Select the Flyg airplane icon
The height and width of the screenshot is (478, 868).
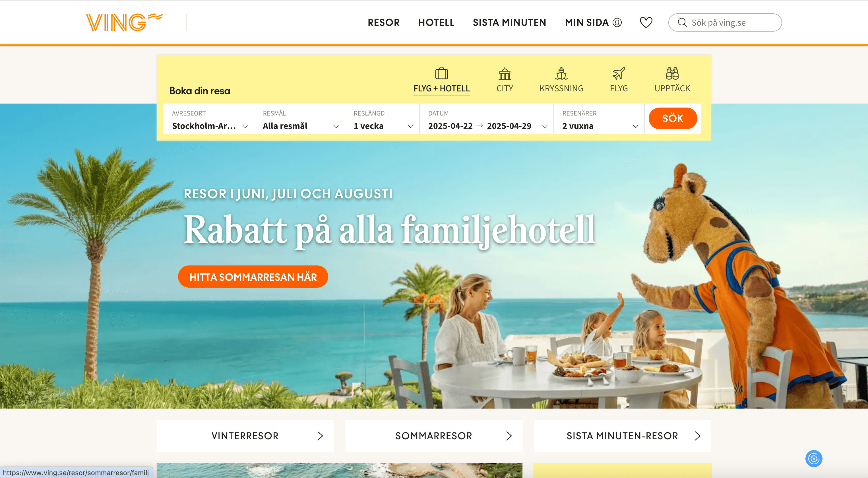(x=619, y=73)
